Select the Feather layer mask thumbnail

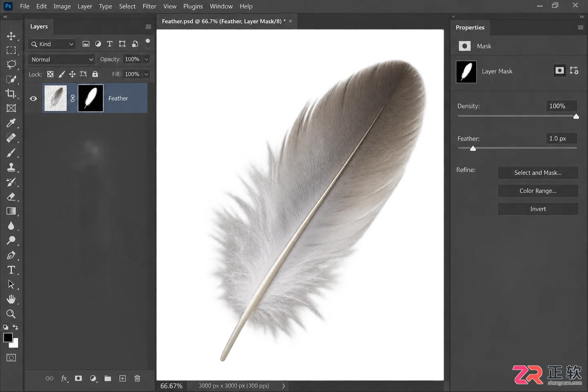pos(91,98)
